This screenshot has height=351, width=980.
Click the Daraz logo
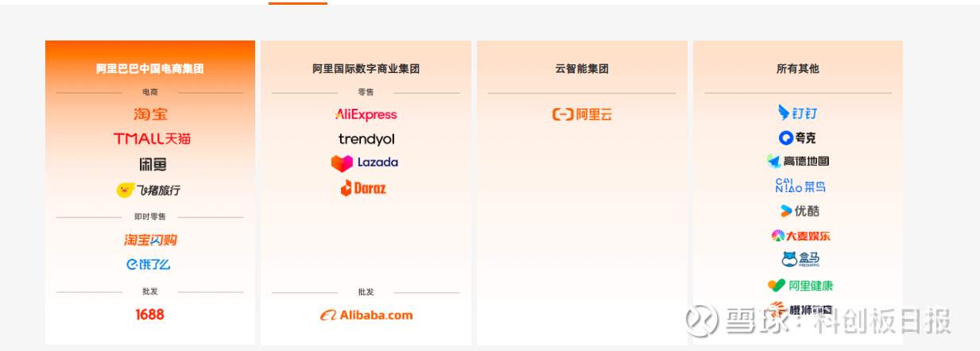click(x=363, y=188)
